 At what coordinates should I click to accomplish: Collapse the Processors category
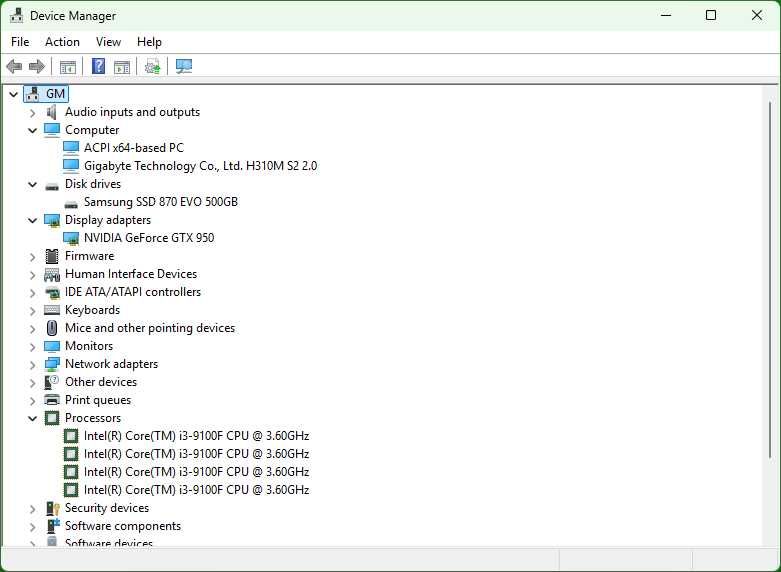click(32, 418)
